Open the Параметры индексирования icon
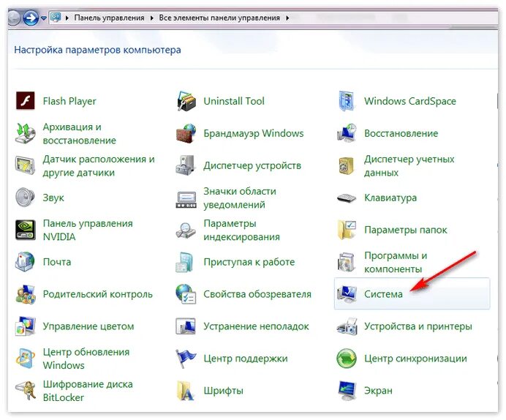506x420 pixels. point(186,230)
